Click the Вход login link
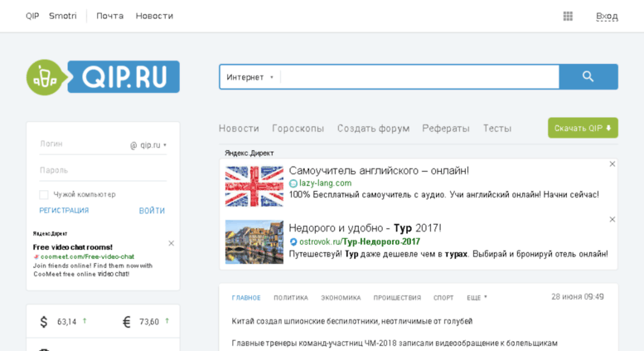 pyautogui.click(x=607, y=16)
